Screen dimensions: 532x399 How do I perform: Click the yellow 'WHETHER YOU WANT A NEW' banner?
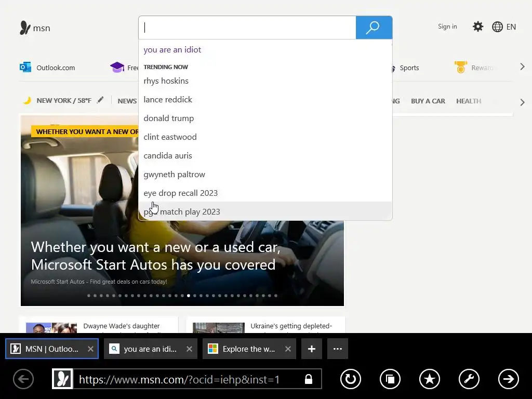coord(85,131)
